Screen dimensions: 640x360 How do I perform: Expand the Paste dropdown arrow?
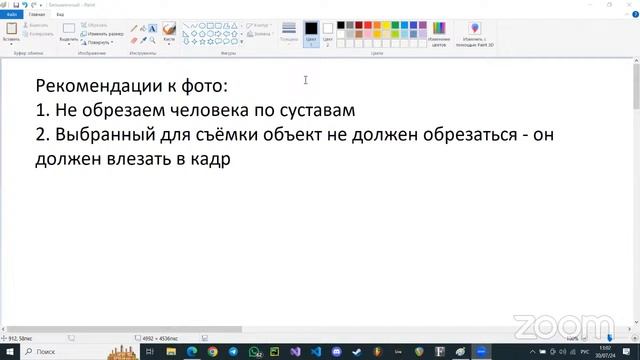point(11,44)
